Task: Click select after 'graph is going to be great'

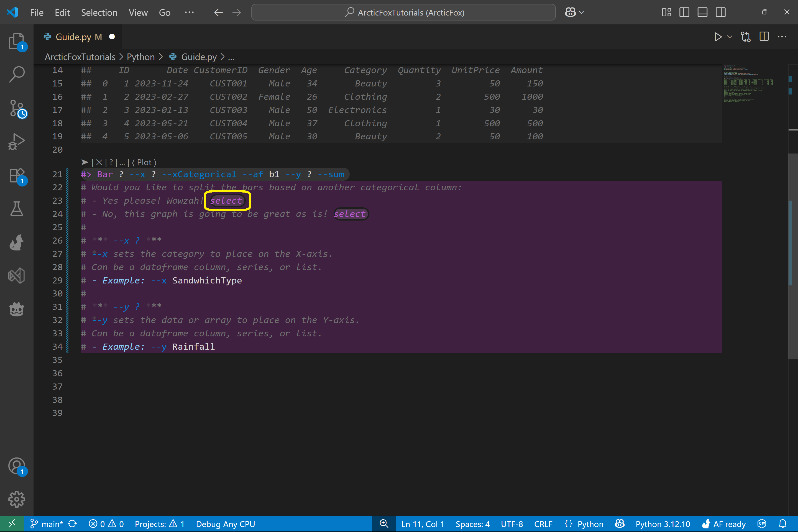Action: point(350,214)
